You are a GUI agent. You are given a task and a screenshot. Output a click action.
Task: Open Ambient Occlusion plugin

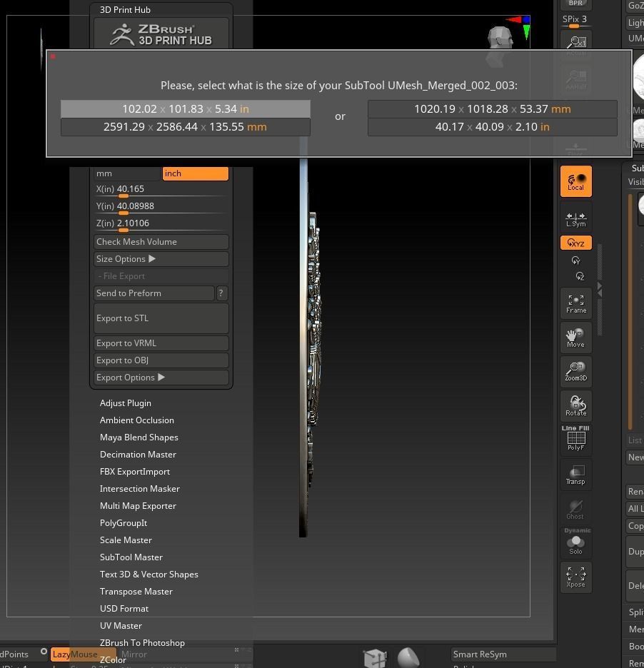pos(137,420)
